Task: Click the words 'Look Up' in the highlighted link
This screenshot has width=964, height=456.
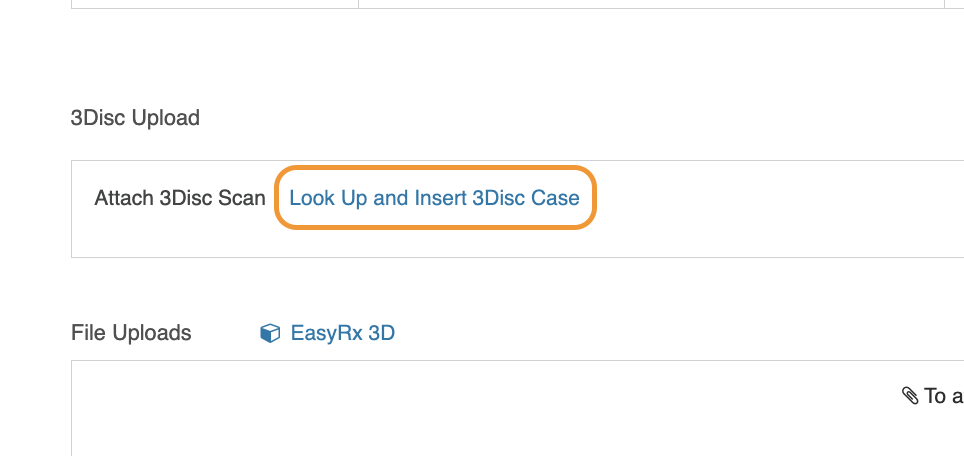Action: pos(328,198)
